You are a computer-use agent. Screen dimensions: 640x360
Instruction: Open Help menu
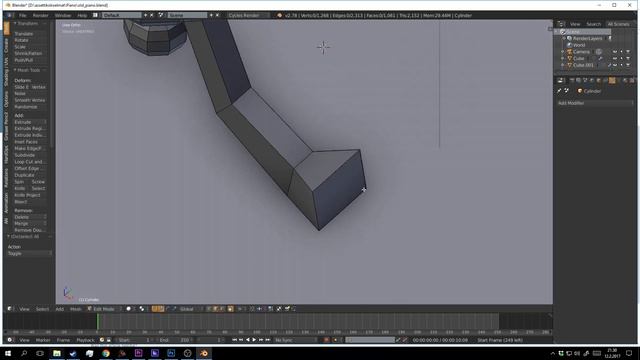click(82, 15)
